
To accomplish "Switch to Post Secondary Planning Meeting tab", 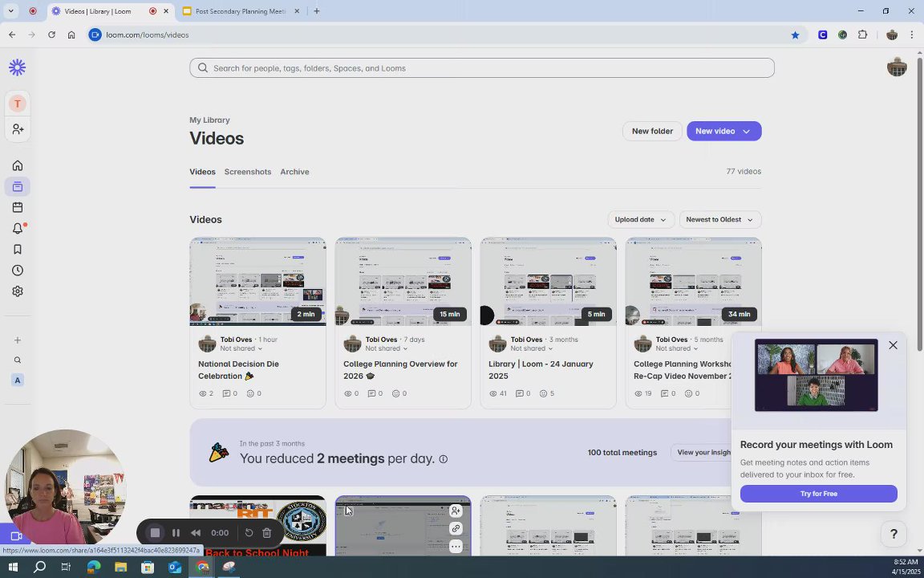I will pos(241,11).
